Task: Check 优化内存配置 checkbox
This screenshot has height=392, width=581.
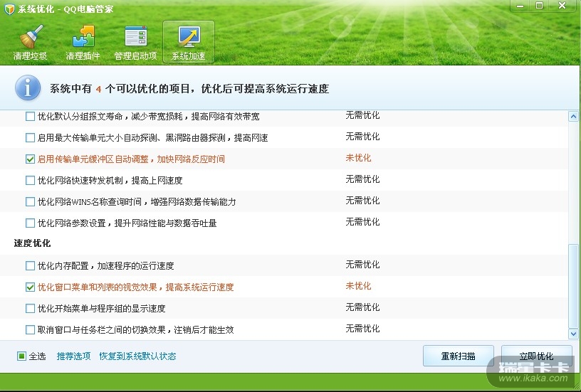Action: [x=30, y=266]
